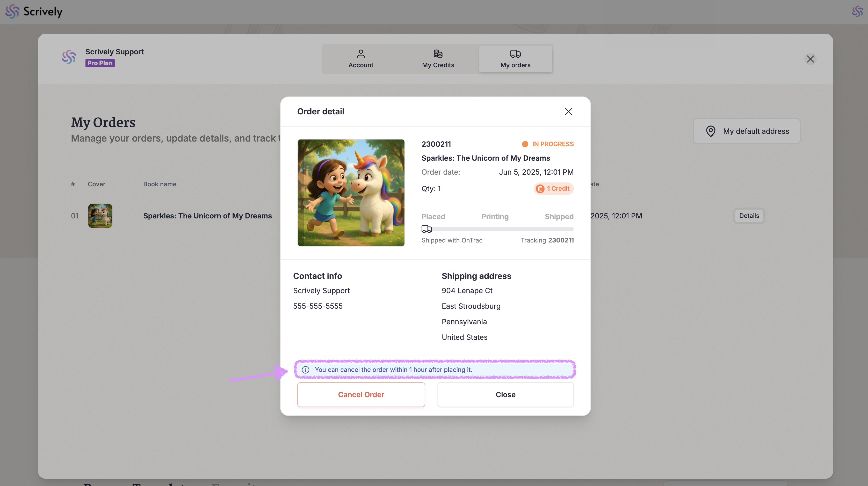868x486 pixels.
Task: Close the account settings panel with the X icon
Action: tap(810, 59)
